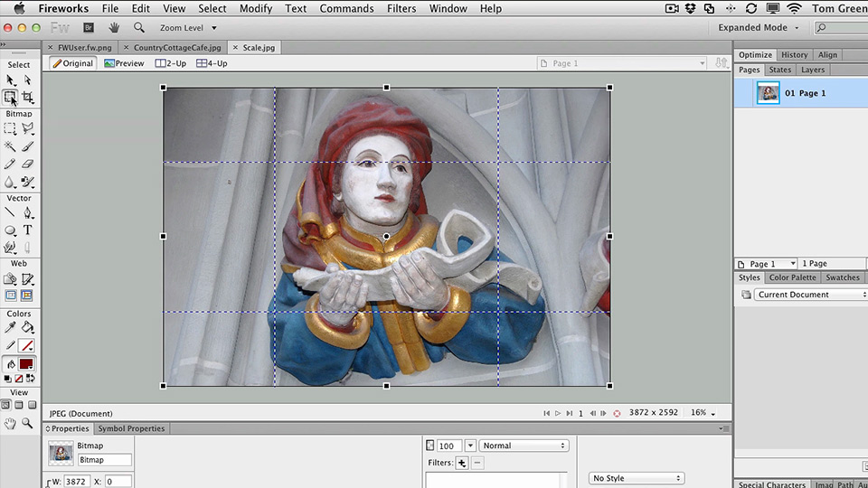
Task: Select the Line tool
Action: coord(10,213)
